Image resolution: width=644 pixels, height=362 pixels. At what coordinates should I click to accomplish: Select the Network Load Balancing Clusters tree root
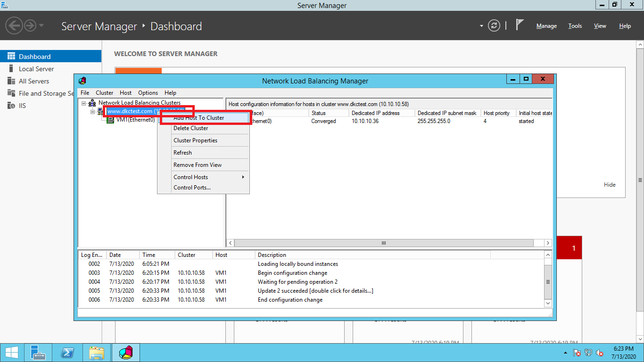(x=140, y=103)
